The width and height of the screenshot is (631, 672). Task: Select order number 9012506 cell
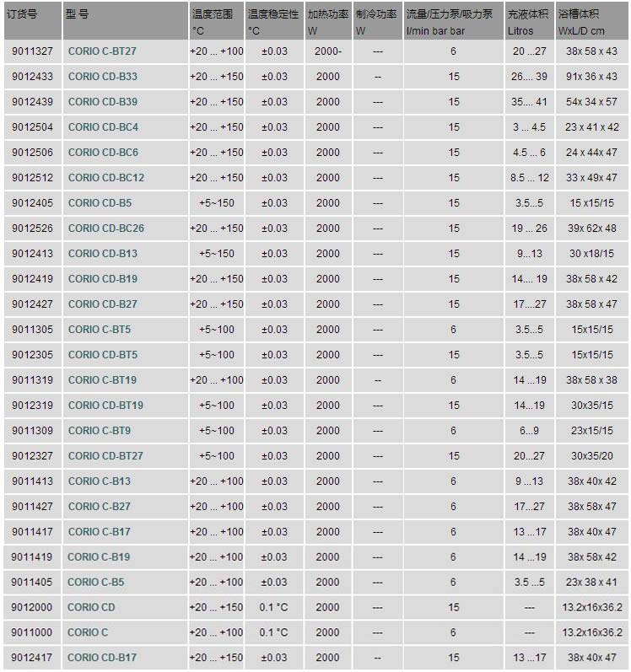pos(32,153)
